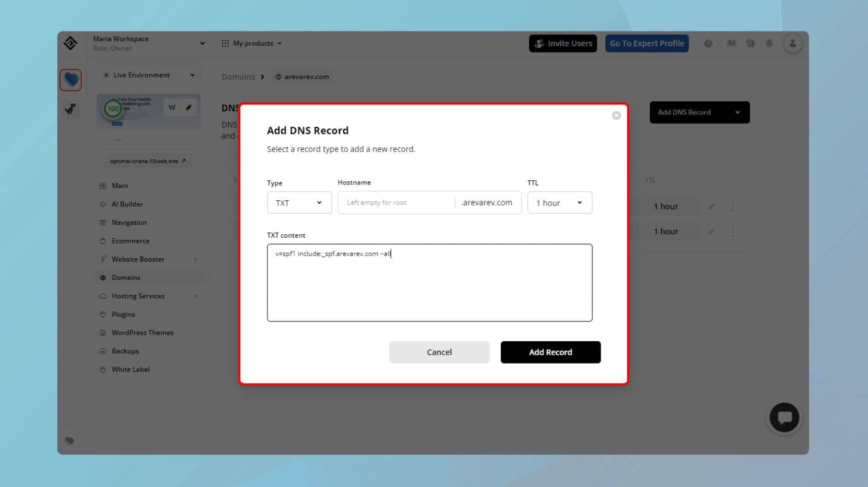This screenshot has width=868, height=487.
Task: Click Go To Expert Profile button
Action: (647, 43)
